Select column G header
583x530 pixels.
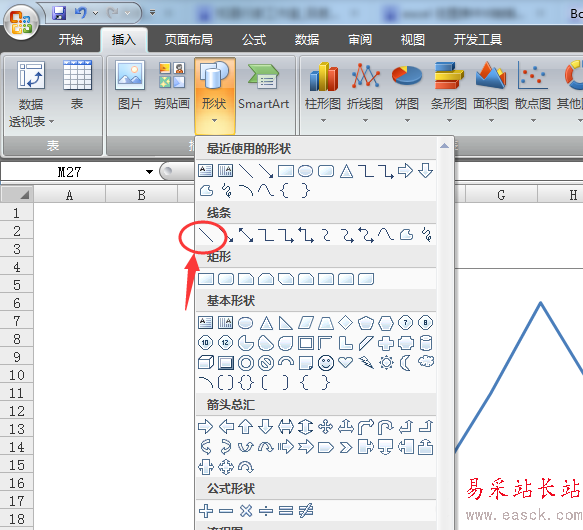[x=501, y=195]
